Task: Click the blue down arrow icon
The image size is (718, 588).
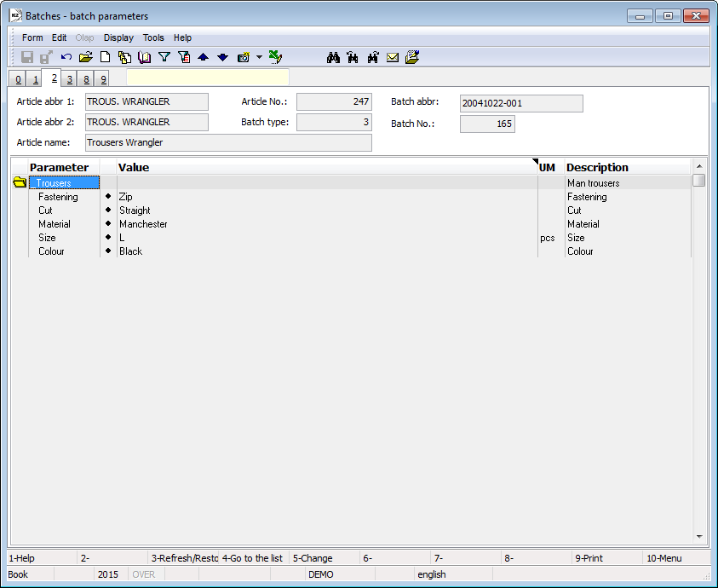Action: pyautogui.click(x=223, y=57)
